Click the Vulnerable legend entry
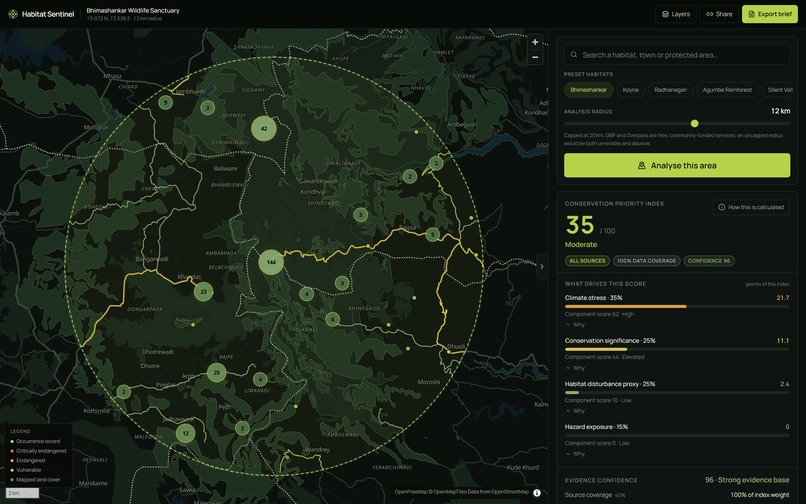806x504 pixels. tap(26, 470)
